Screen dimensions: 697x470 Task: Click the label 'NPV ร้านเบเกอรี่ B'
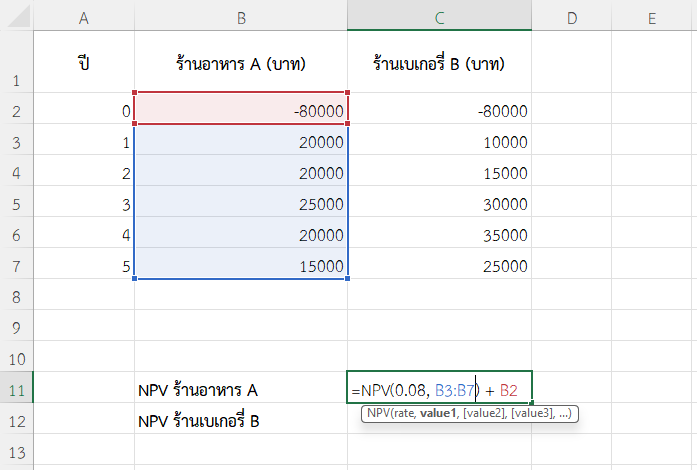[x=199, y=420]
